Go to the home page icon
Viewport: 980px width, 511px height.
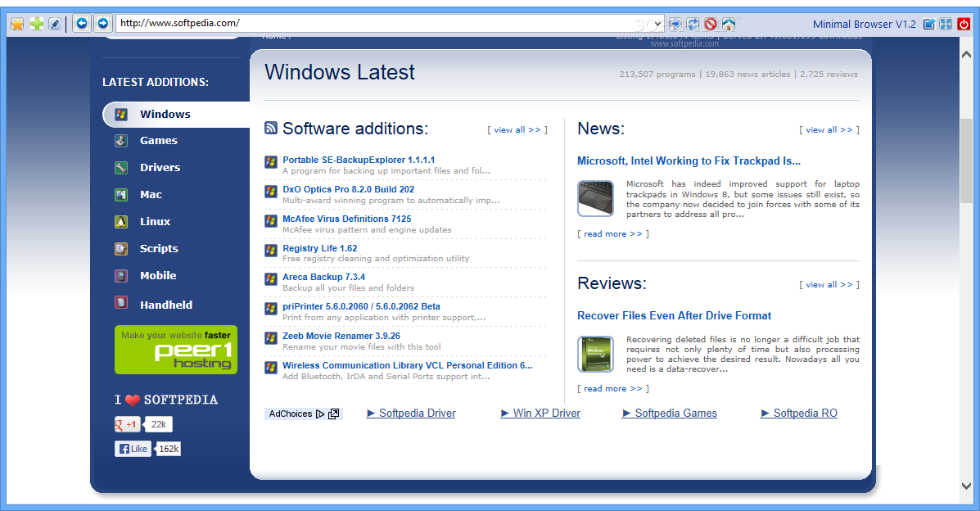click(729, 24)
